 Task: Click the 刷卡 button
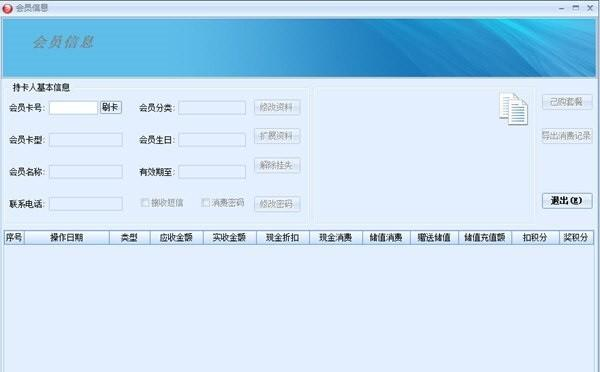pyautogui.click(x=111, y=107)
